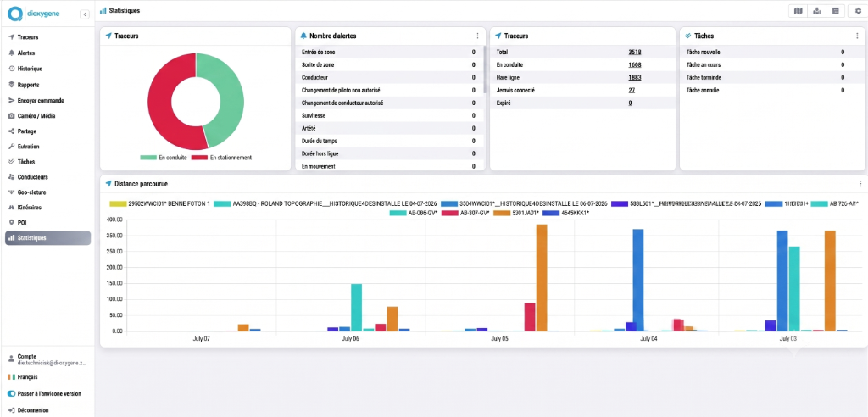
Task: Click the list layout icon in top toolbar
Action: (835, 11)
